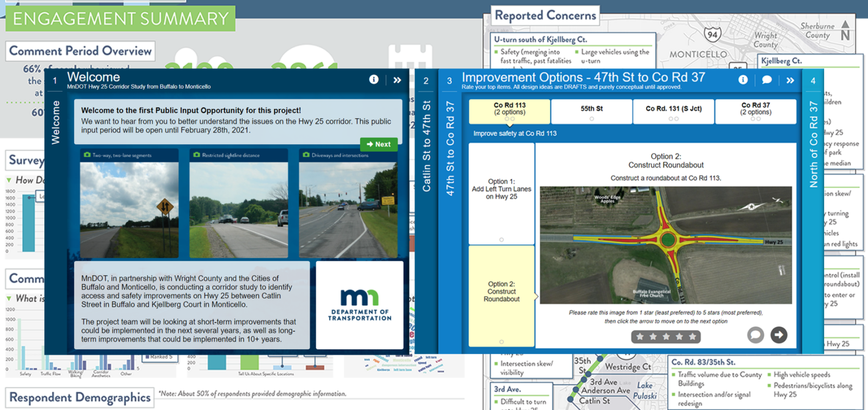Screen dimensions: 868x410
Task: Rate the roundabout with the third star
Action: click(x=666, y=337)
